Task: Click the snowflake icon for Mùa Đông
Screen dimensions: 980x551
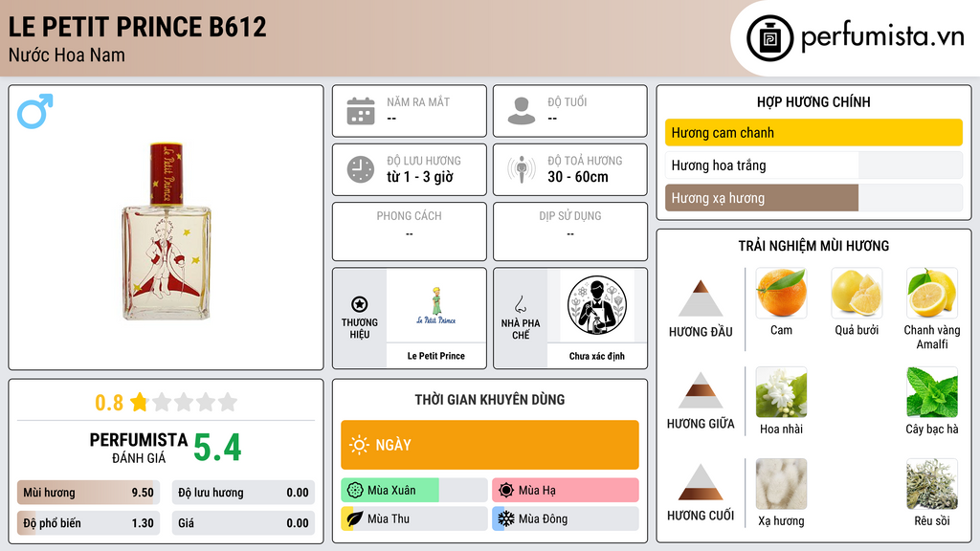Action: coord(505,518)
